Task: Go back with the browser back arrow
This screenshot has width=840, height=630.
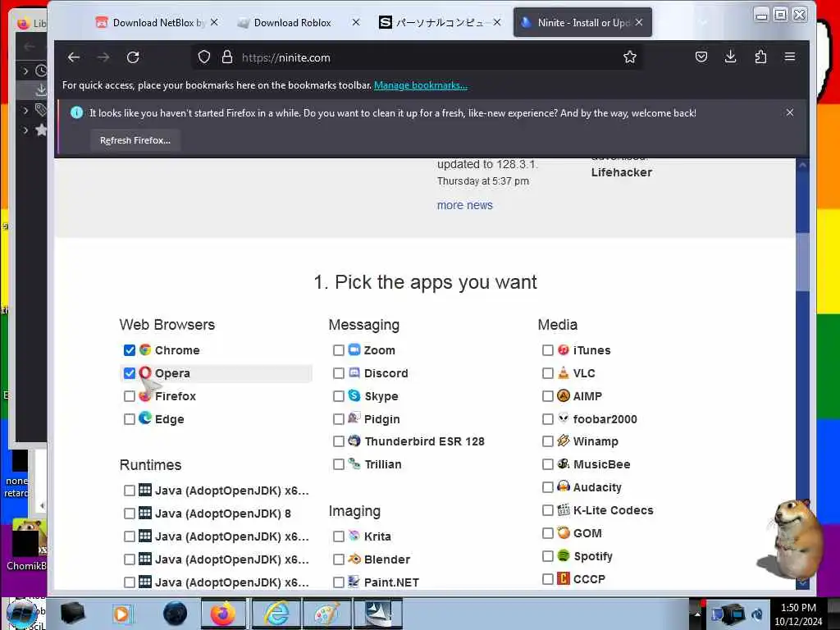Action: [74, 57]
